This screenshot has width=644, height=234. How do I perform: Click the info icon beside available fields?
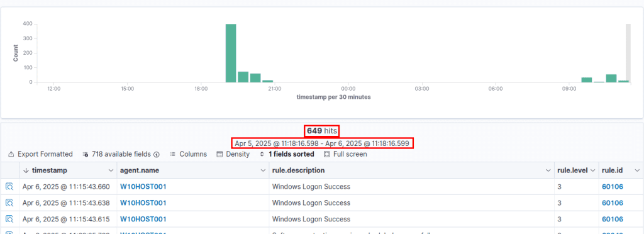tap(157, 155)
